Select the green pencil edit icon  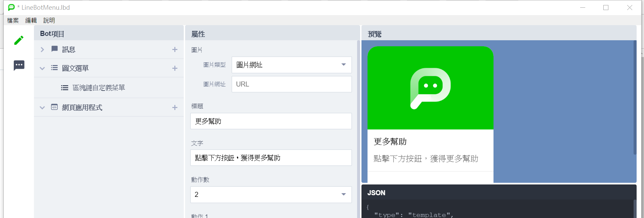[x=19, y=40]
